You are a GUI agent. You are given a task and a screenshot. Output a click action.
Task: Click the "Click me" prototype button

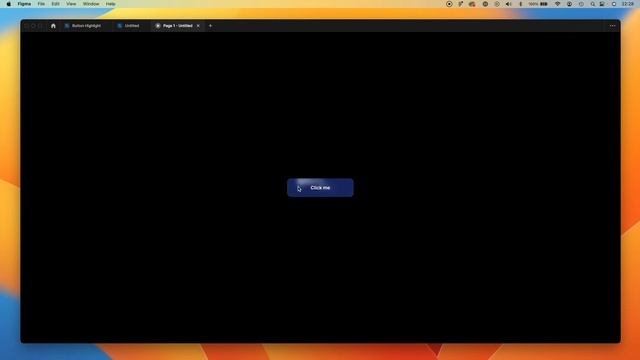point(320,188)
